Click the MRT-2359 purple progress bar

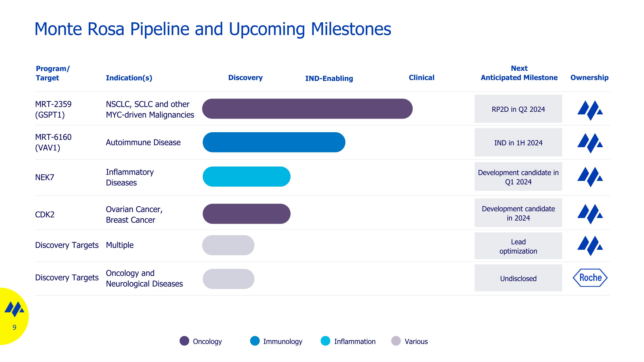[307, 109]
